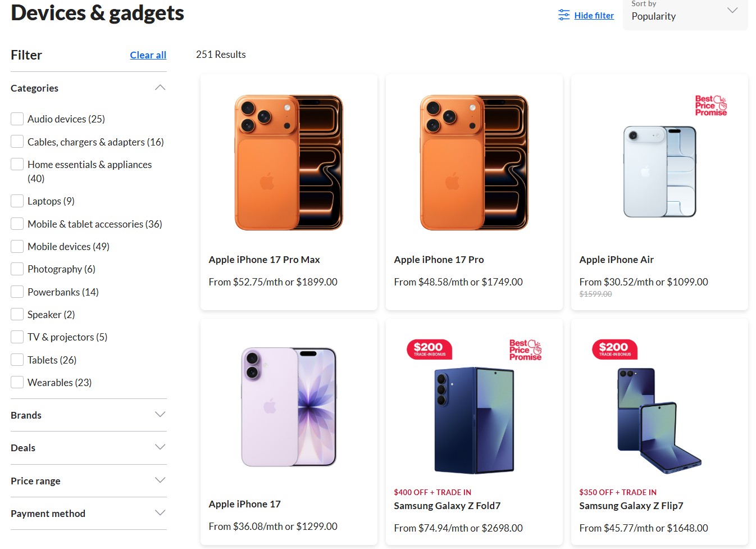Click $200 trade-in bonus badge on Galaxy Z Flip7
The height and width of the screenshot is (549, 756).
point(614,349)
